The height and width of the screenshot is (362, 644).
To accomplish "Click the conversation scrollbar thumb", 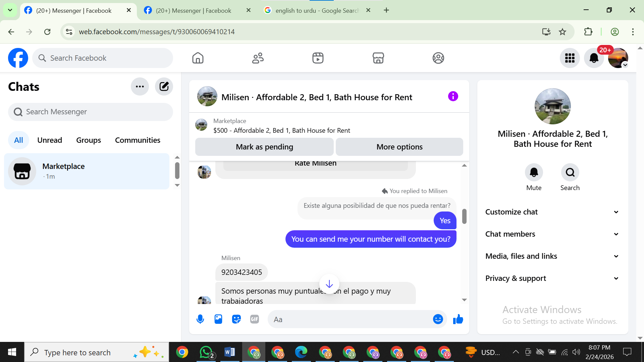I will click(464, 216).
